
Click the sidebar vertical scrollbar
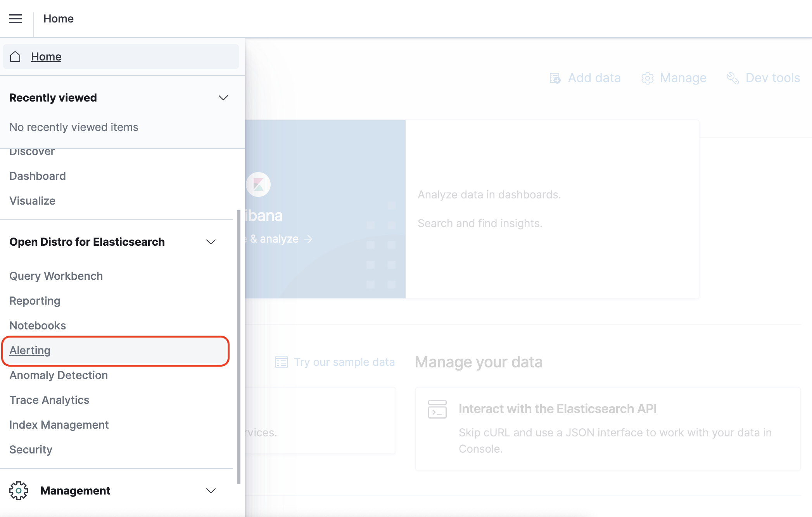pos(239,346)
